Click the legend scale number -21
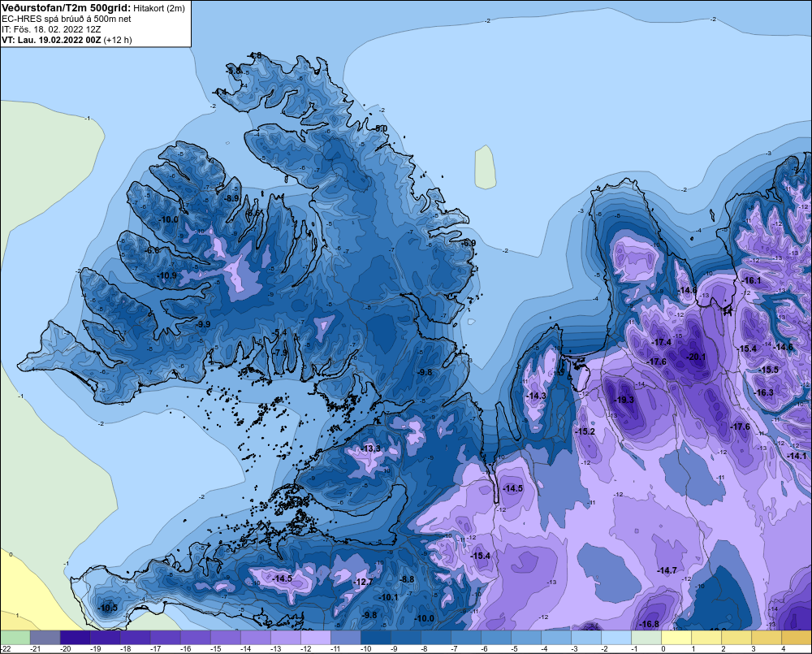The height and width of the screenshot is (654, 812). coord(35,649)
